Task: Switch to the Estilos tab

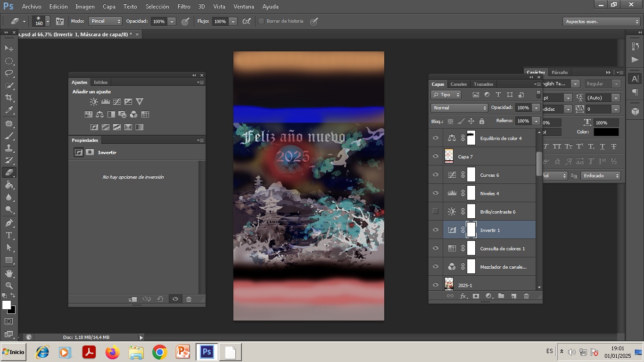Action: coord(100,82)
